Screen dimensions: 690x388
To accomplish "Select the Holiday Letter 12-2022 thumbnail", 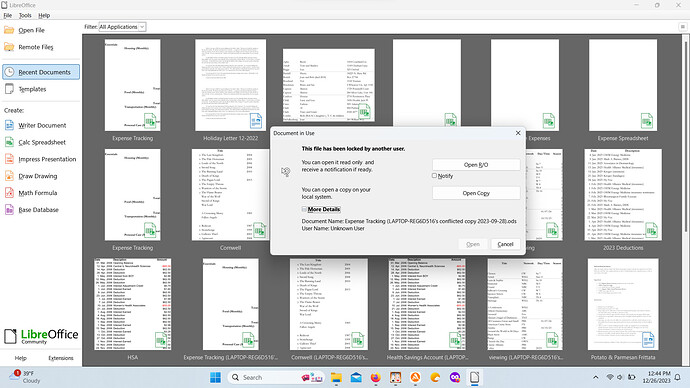I will [x=231, y=85].
